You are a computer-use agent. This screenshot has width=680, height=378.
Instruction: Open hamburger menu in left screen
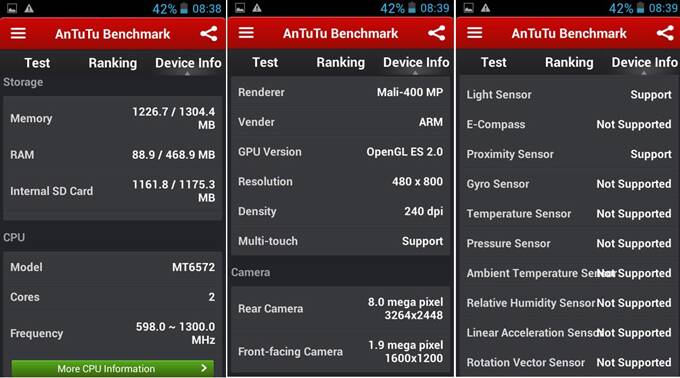pyautogui.click(x=18, y=33)
